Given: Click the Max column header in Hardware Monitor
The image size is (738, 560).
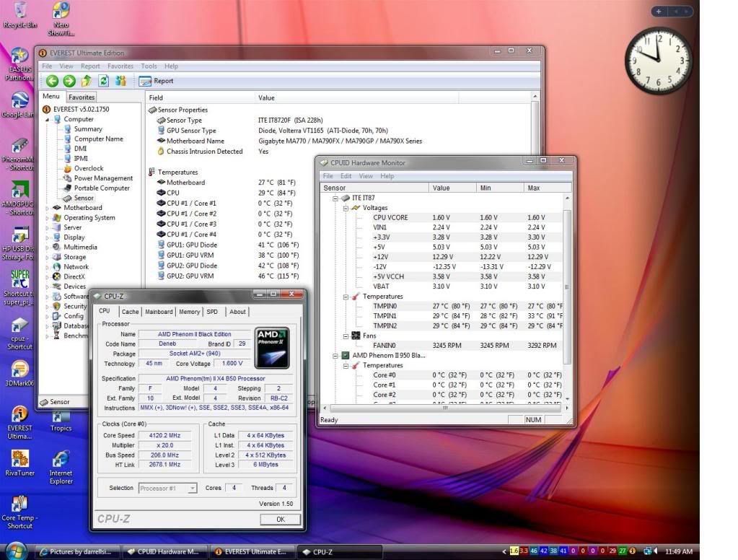Looking at the screenshot, I should click(548, 188).
